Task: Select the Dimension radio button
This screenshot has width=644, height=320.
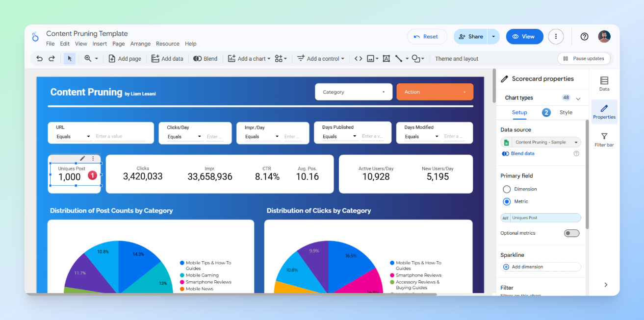Action: tap(506, 189)
